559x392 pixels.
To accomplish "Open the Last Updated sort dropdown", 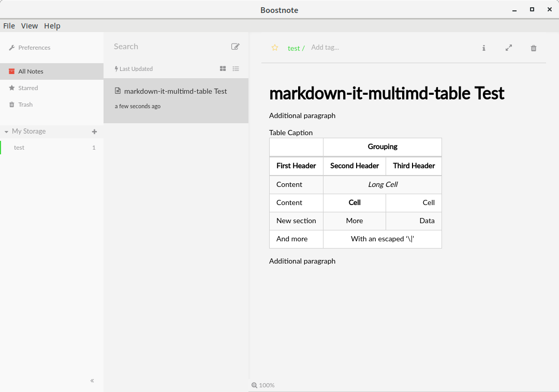I will (134, 69).
